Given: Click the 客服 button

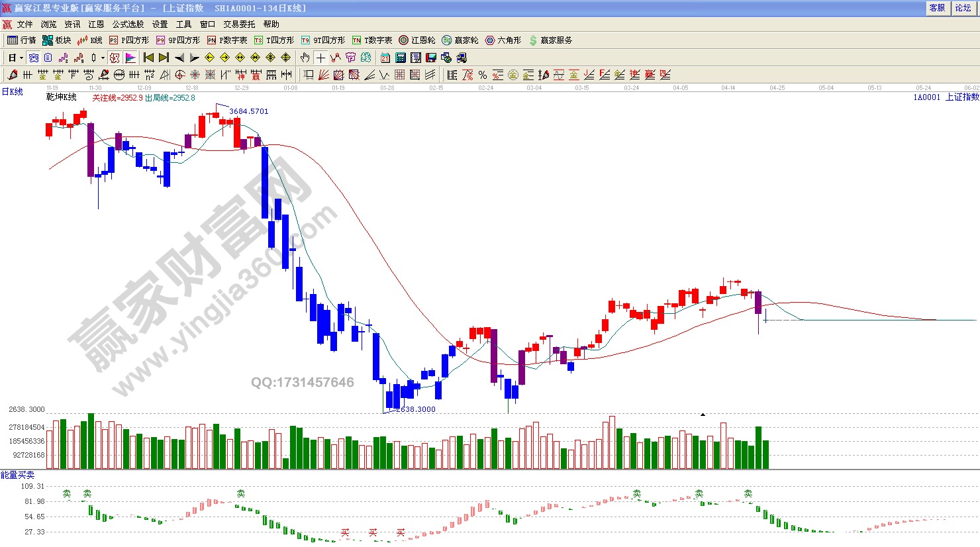Looking at the screenshot, I should point(937,8).
